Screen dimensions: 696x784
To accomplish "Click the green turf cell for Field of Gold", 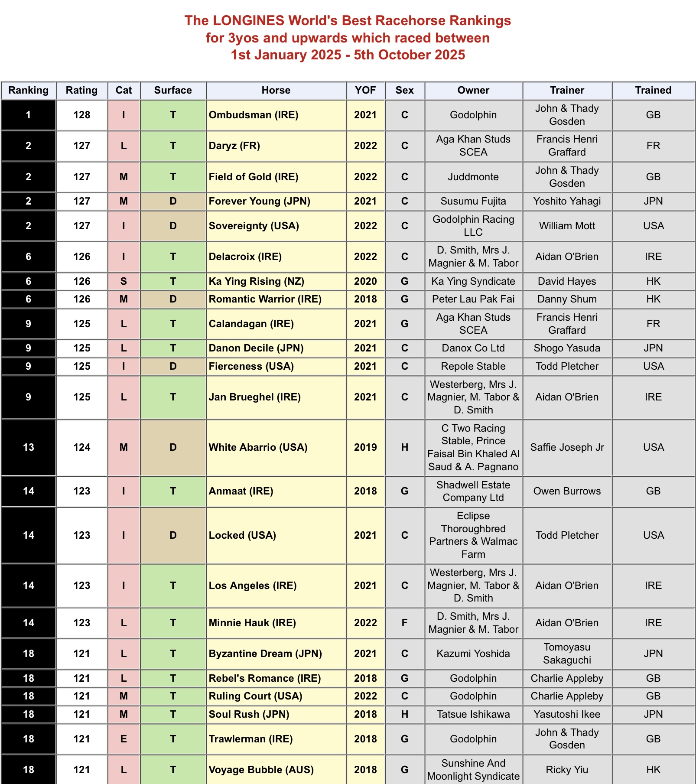I will point(173,177).
